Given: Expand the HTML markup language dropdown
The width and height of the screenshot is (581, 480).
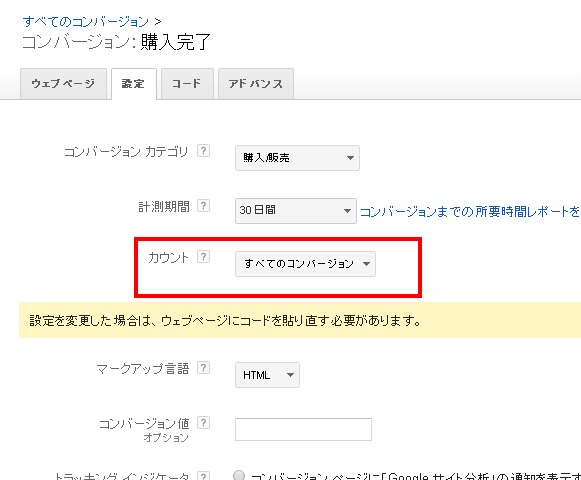Looking at the screenshot, I should (267, 375).
